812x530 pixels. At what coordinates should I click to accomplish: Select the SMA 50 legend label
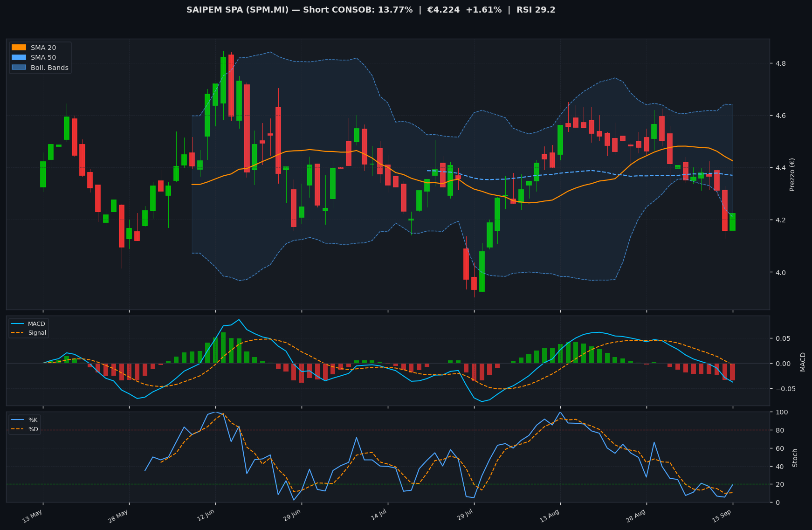coord(43,57)
